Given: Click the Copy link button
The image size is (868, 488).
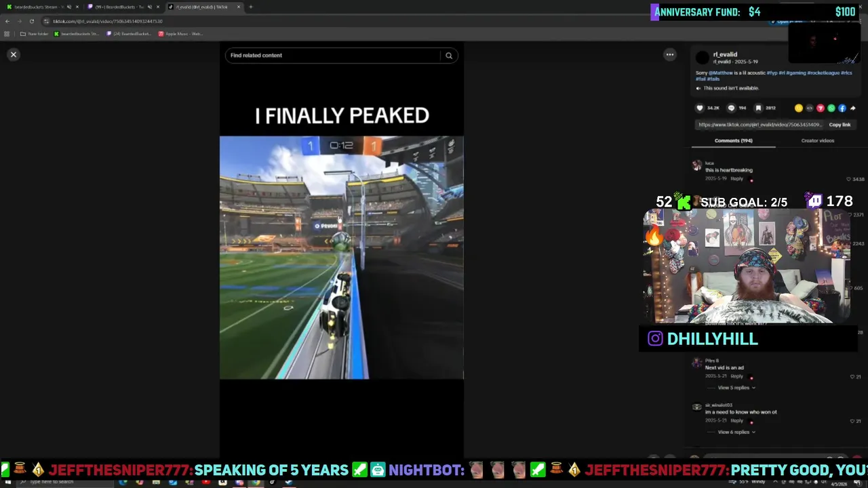Looking at the screenshot, I should point(840,125).
